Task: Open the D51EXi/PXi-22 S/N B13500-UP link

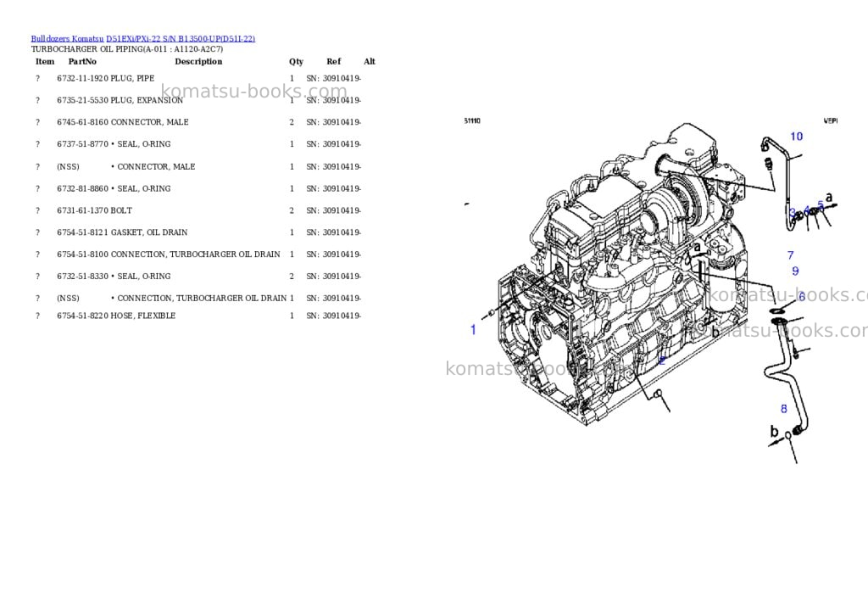Action: (181, 39)
